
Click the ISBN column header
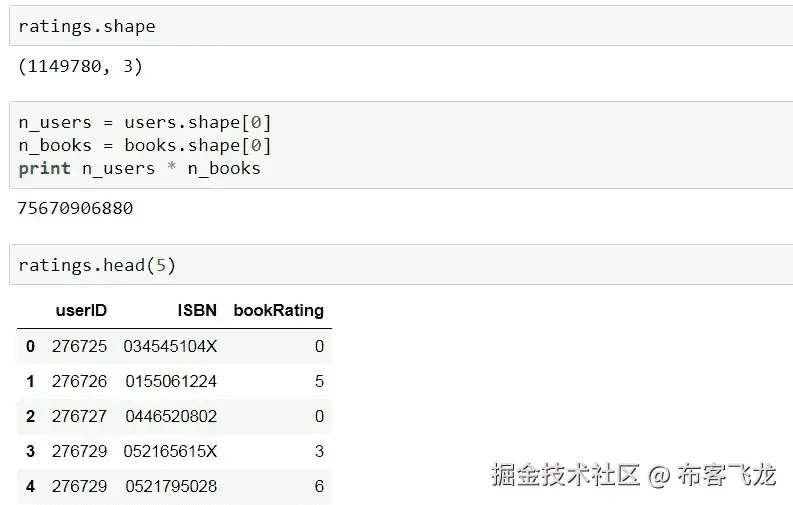tap(197, 310)
